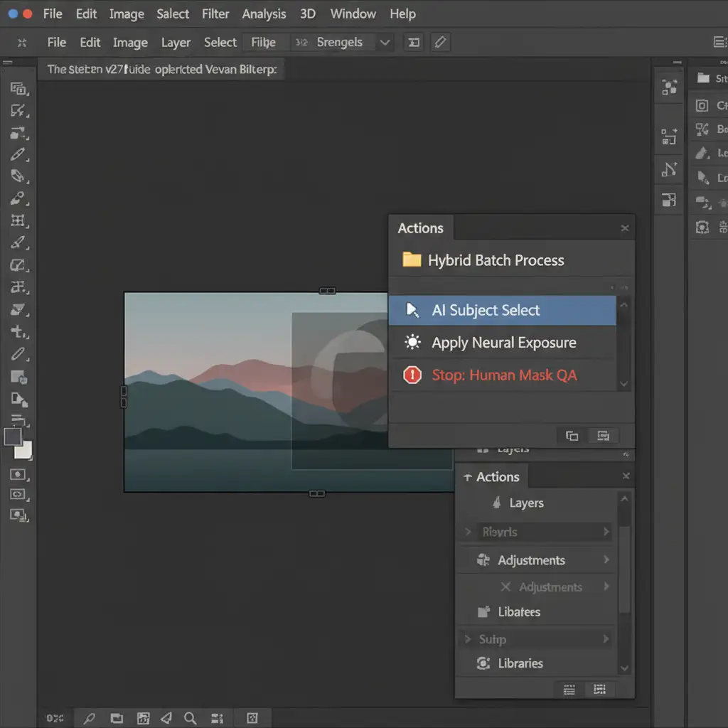Image resolution: width=728 pixels, height=728 pixels.
Task: Select the top tool in left toolbar
Action: pos(18,89)
